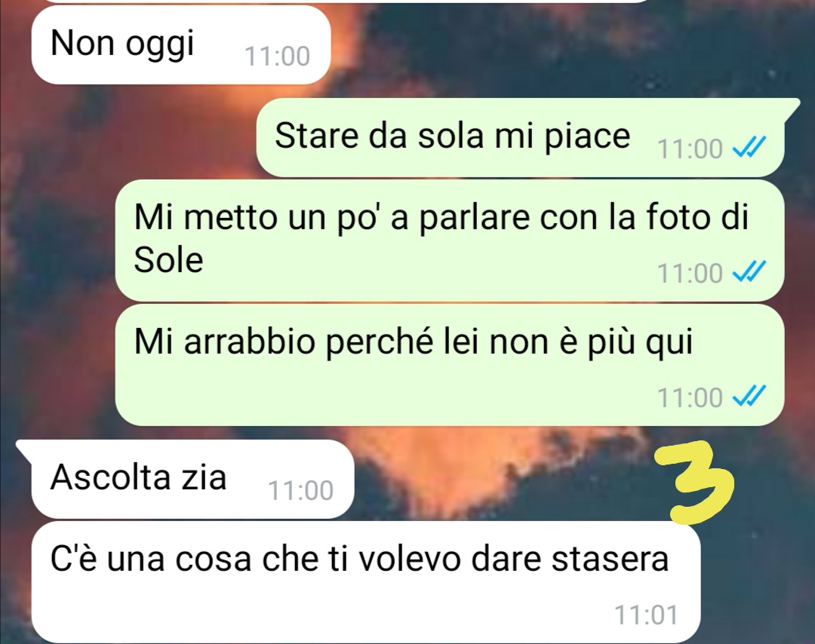The width and height of the screenshot is (815, 644).
Task: Select the 'Mi arrabbio perché lei non è più qui' message
Action: click(450, 364)
